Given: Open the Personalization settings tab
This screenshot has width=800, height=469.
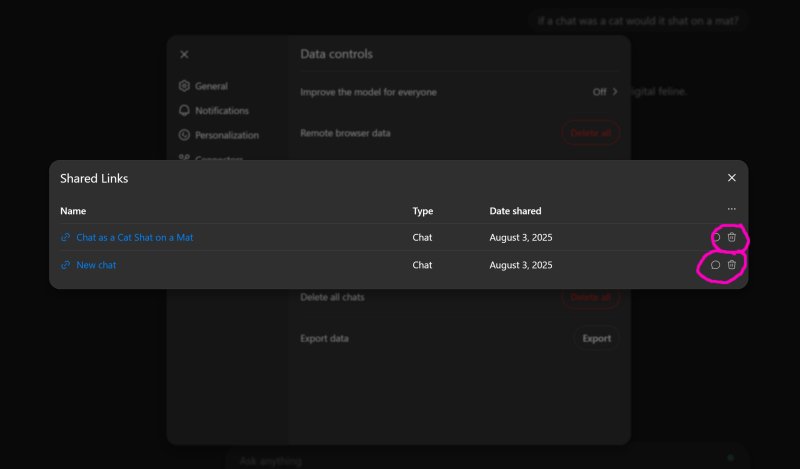Looking at the screenshot, I should pos(227,135).
